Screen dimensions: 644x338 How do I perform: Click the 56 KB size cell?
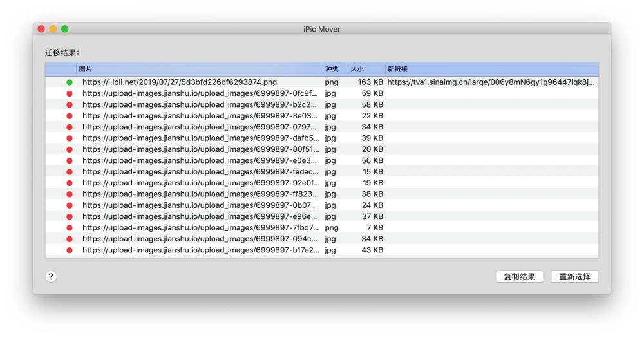pyautogui.click(x=372, y=160)
